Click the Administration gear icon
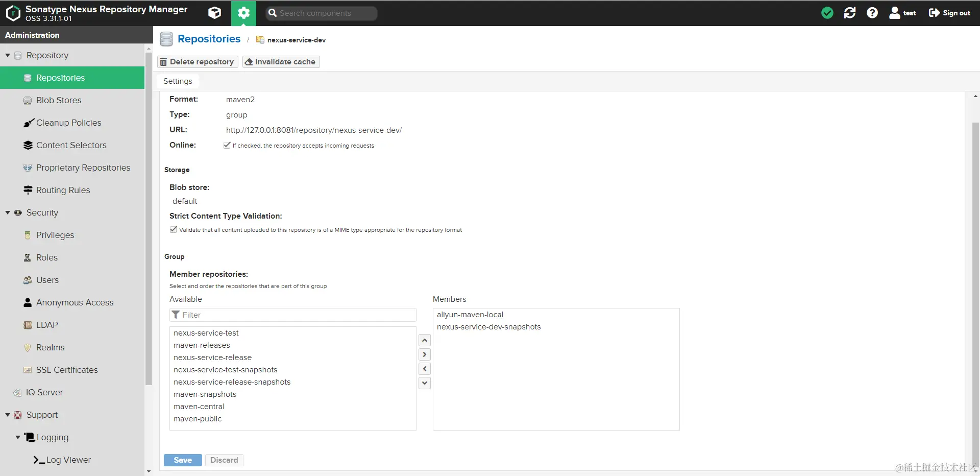Screen dimensions: 980x476 (x=243, y=13)
